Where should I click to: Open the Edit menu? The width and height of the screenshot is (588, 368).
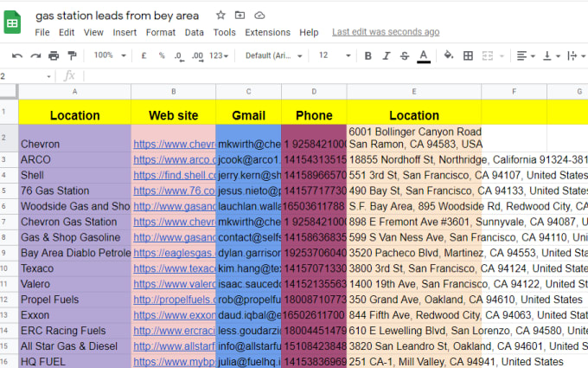(67, 32)
